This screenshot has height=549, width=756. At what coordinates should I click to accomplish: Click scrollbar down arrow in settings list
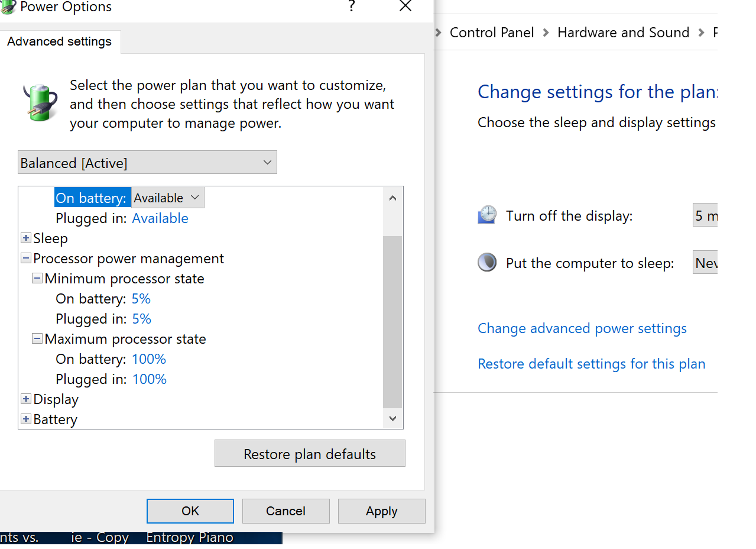click(x=392, y=418)
